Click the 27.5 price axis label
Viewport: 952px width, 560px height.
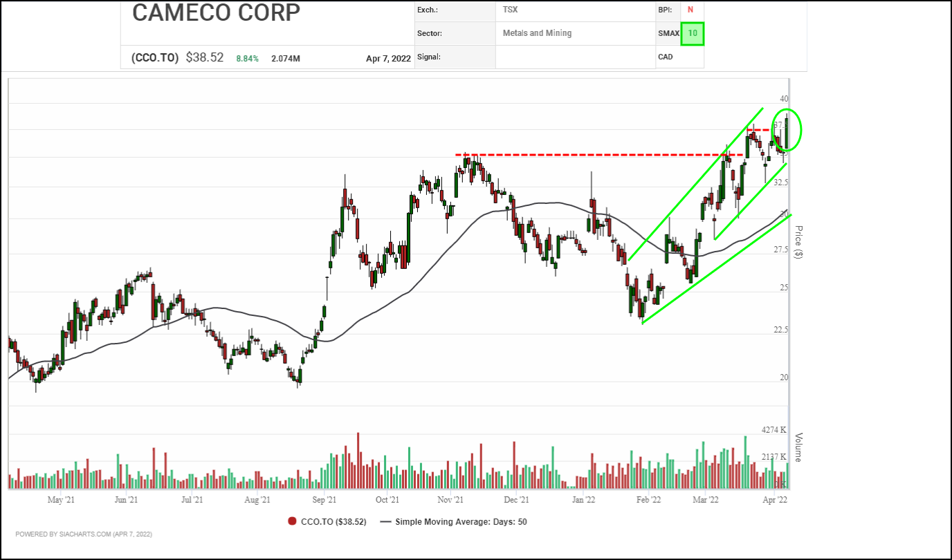pos(781,250)
